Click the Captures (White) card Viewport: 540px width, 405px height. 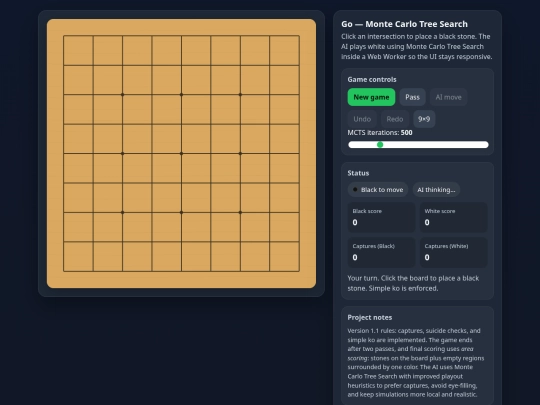pos(453,252)
